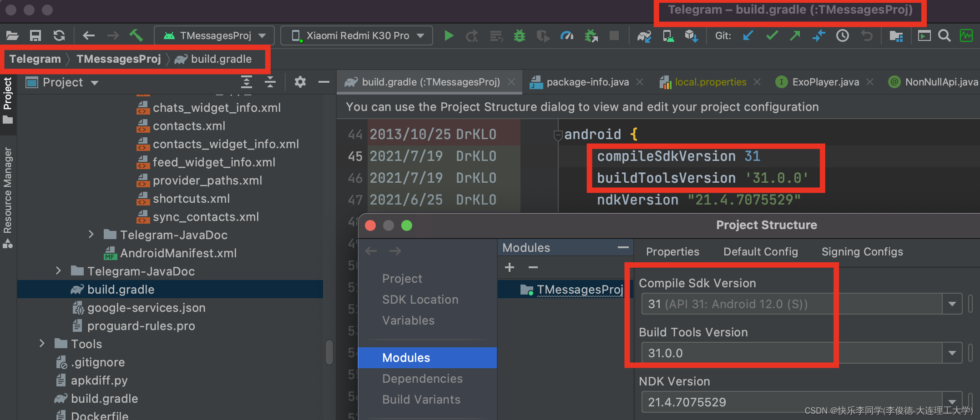Open the Default Config tab
Screen dimensions: 980x420
[x=761, y=252]
